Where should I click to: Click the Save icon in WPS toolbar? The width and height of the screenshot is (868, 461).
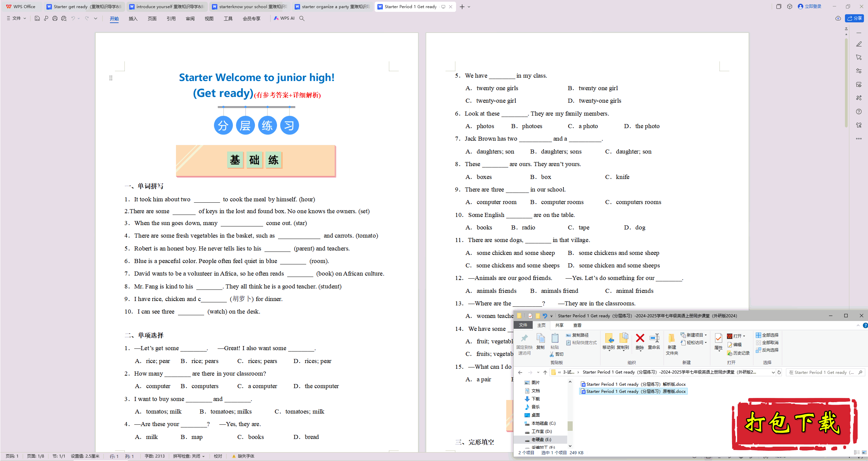coord(37,18)
